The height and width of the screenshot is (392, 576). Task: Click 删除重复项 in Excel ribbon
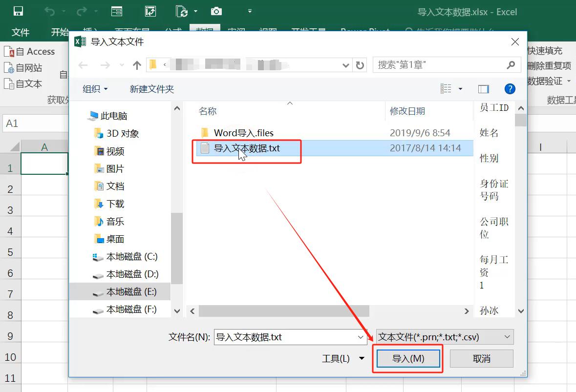(x=549, y=66)
